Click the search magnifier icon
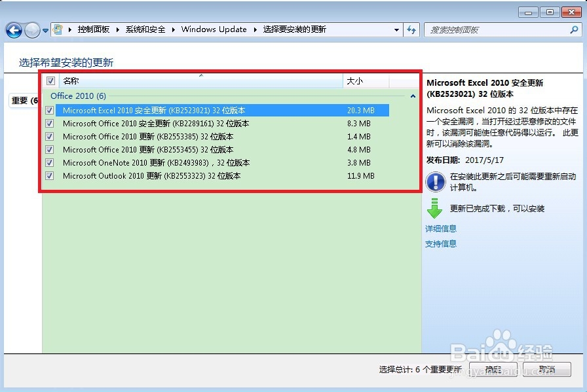Viewport: 587px width, 392px height. (573, 29)
